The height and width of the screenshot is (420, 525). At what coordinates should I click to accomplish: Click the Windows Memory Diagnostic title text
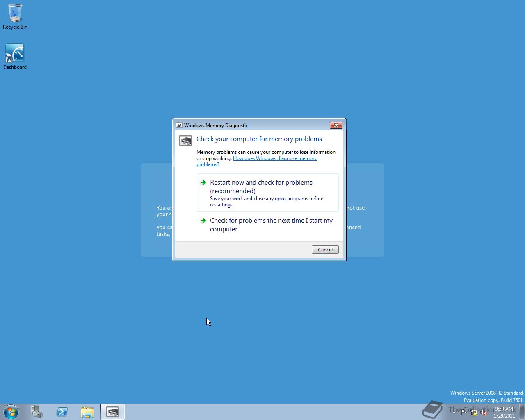(x=216, y=126)
